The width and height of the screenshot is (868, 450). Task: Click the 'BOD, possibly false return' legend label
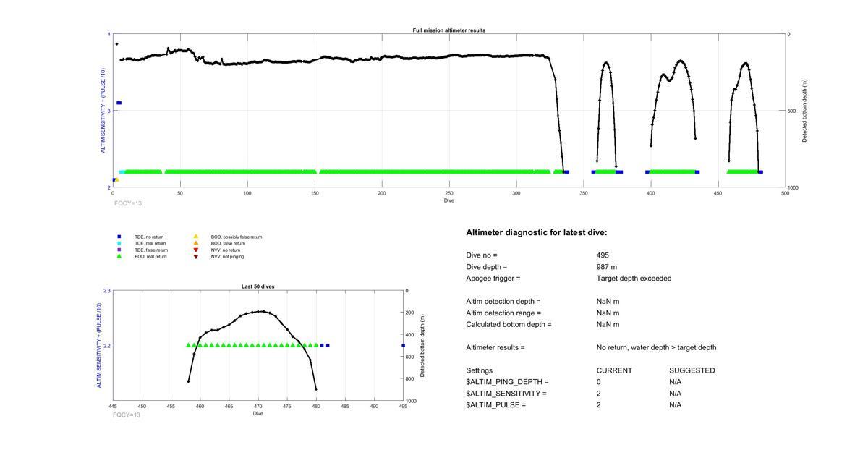point(237,237)
